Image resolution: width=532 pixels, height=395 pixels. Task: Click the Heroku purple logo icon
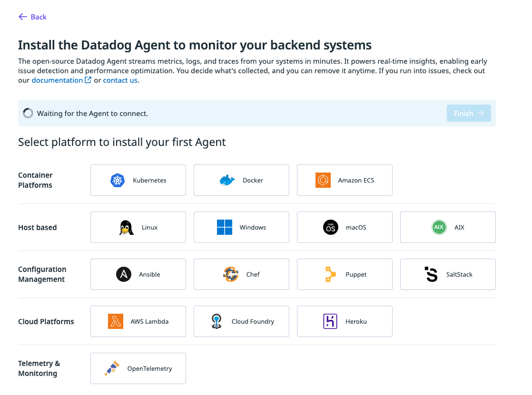tap(330, 321)
